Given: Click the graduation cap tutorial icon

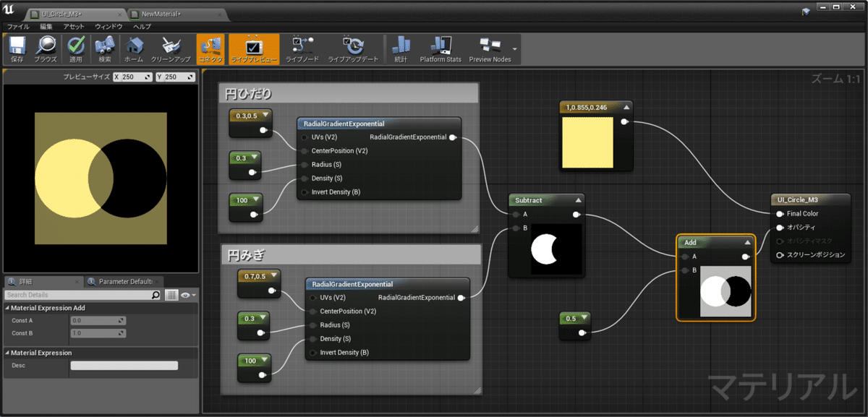Looking at the screenshot, I should pyautogui.click(x=807, y=12).
